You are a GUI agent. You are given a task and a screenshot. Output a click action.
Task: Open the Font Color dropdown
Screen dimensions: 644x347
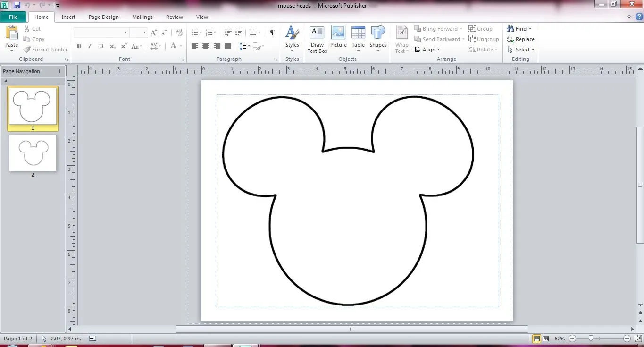176,46
